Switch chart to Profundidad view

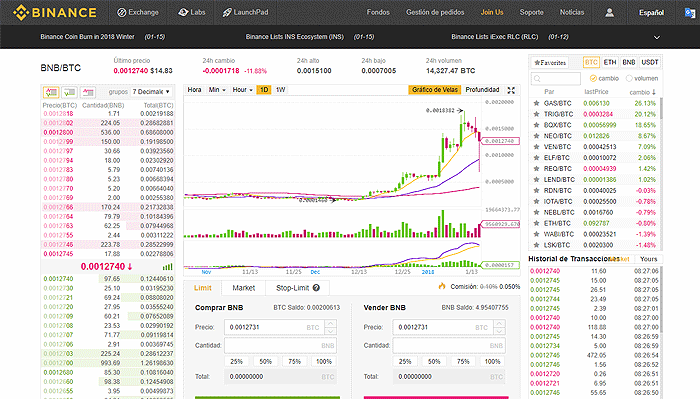482,90
